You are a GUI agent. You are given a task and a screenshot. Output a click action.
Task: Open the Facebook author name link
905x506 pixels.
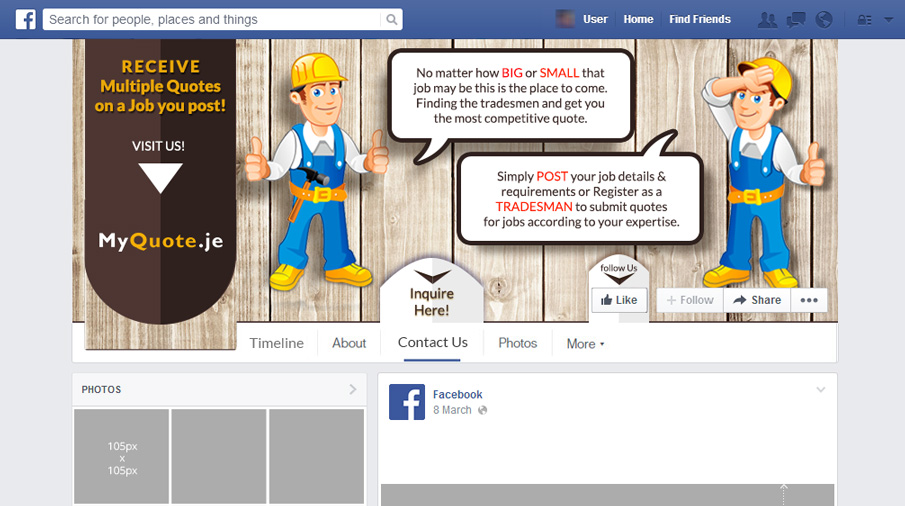click(458, 395)
